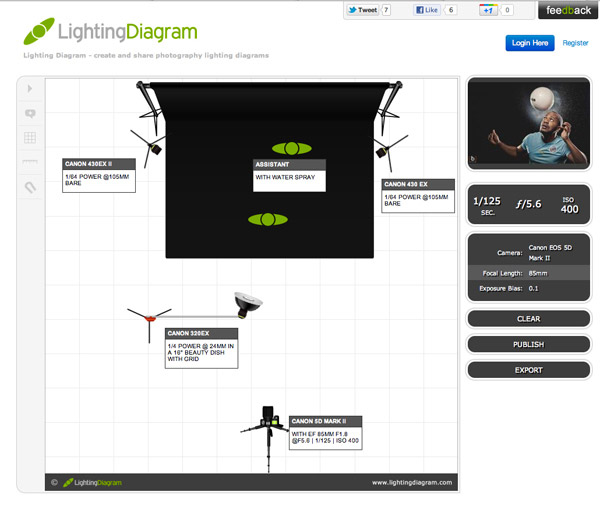
Task: Open the soccer player sample photo thumbnail
Action: pos(528,123)
